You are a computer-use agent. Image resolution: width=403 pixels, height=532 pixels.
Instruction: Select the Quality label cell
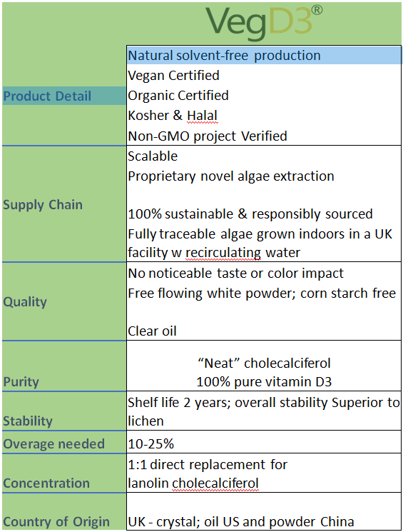[64, 301]
